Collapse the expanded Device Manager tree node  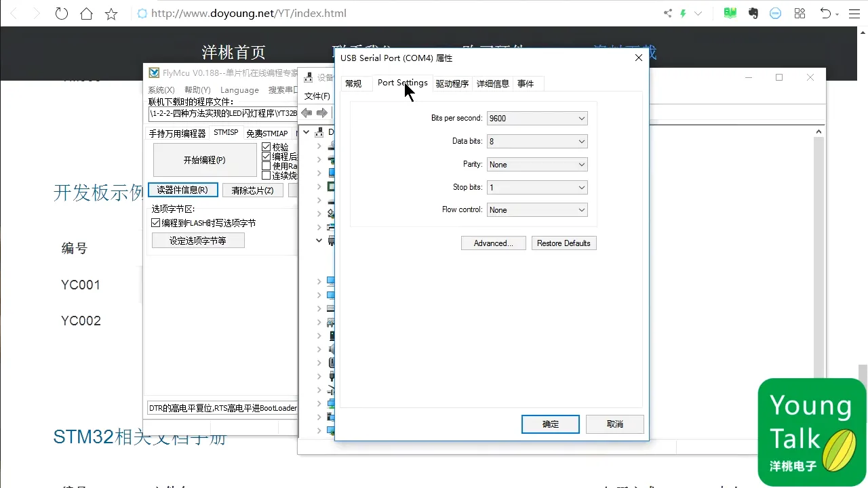point(319,240)
